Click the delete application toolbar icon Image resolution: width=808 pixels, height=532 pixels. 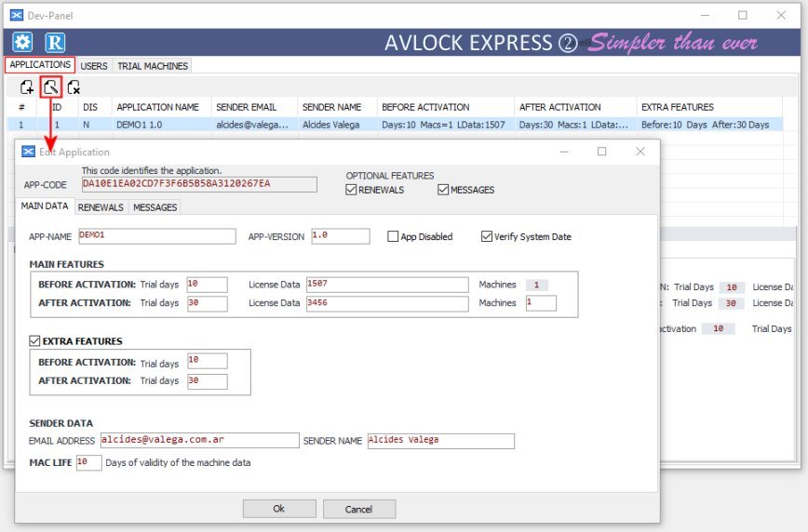(74, 87)
